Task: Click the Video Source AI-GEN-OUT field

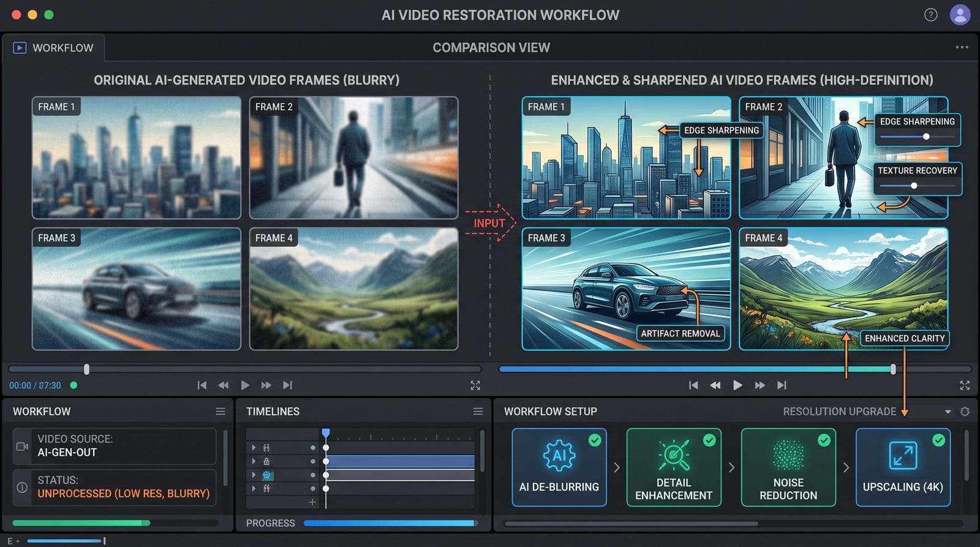Action: [x=115, y=446]
